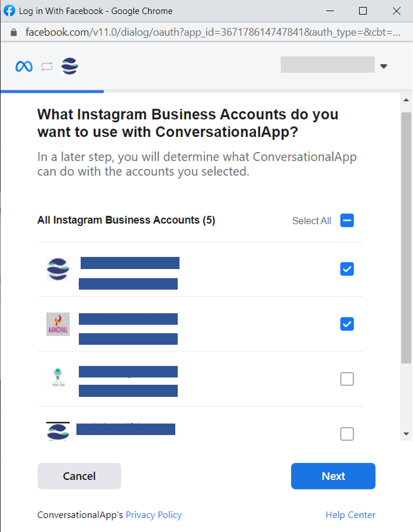Open the Privacy Policy link
The width and height of the screenshot is (413, 532).
(x=153, y=515)
